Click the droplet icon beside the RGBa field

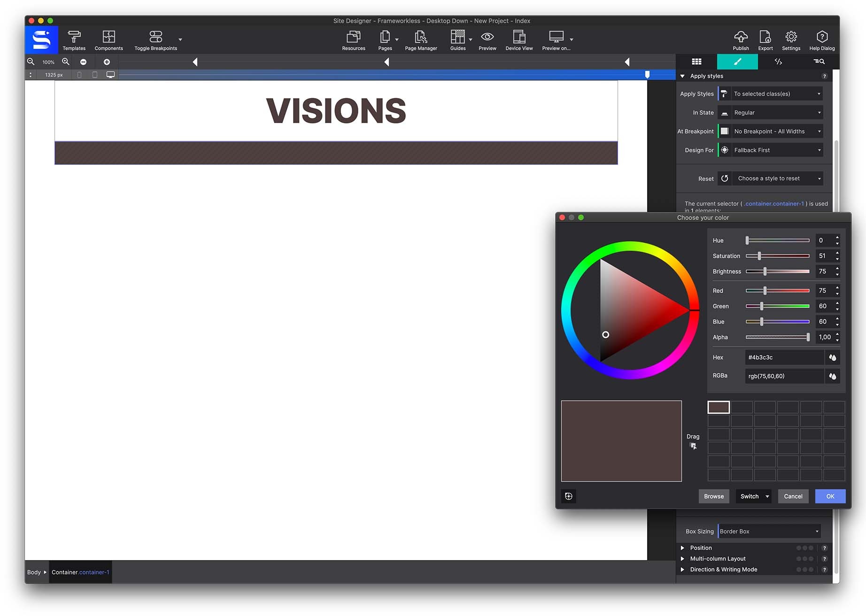point(833,376)
